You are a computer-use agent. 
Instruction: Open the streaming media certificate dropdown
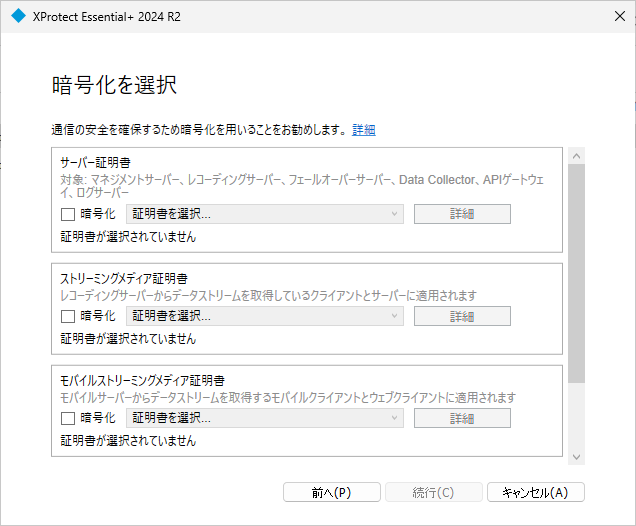(265, 316)
